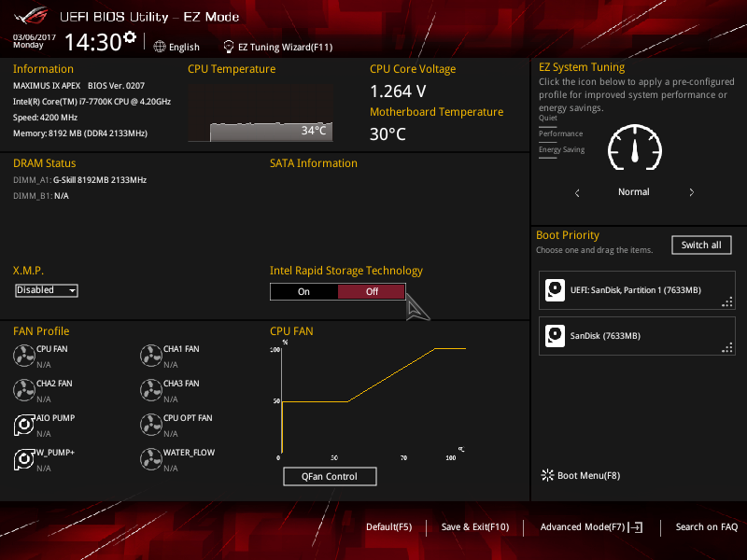The width and height of the screenshot is (747, 560).
Task: Choose Save & Exit (F10)
Action: click(x=475, y=527)
